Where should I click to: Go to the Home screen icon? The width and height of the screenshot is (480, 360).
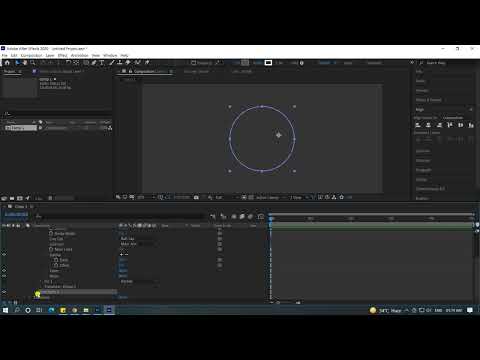pyautogui.click(x=7, y=63)
